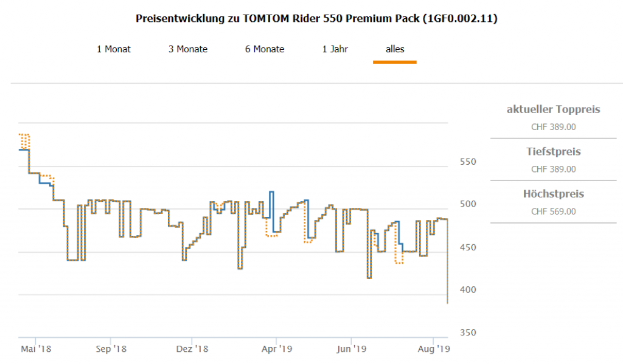Show the 1 Jahr price history
623x364 pixels.
(x=335, y=49)
